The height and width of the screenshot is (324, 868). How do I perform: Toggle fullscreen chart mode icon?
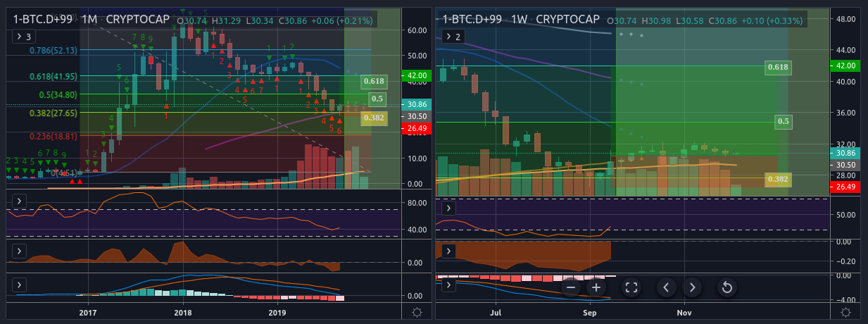coord(631,287)
